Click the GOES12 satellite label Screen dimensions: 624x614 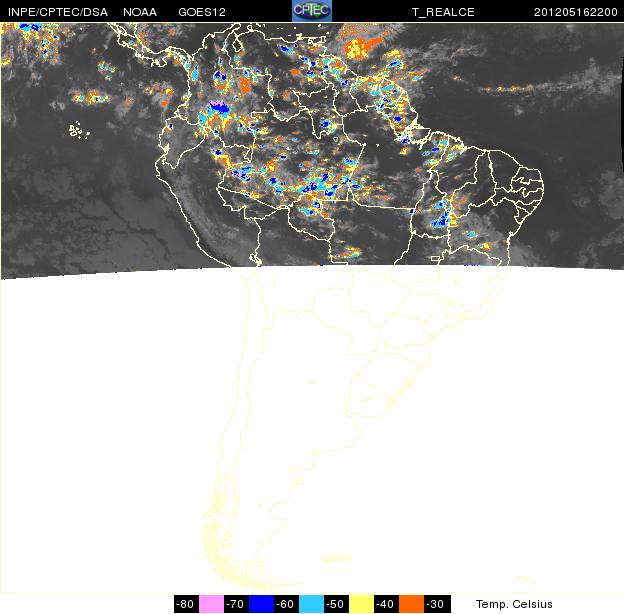click(202, 12)
